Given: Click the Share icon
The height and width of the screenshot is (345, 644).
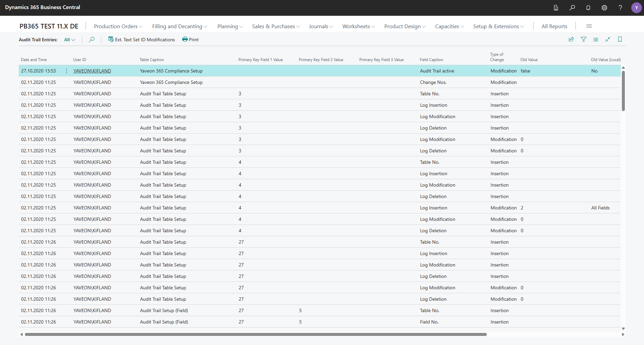Looking at the screenshot, I should click(x=571, y=39).
